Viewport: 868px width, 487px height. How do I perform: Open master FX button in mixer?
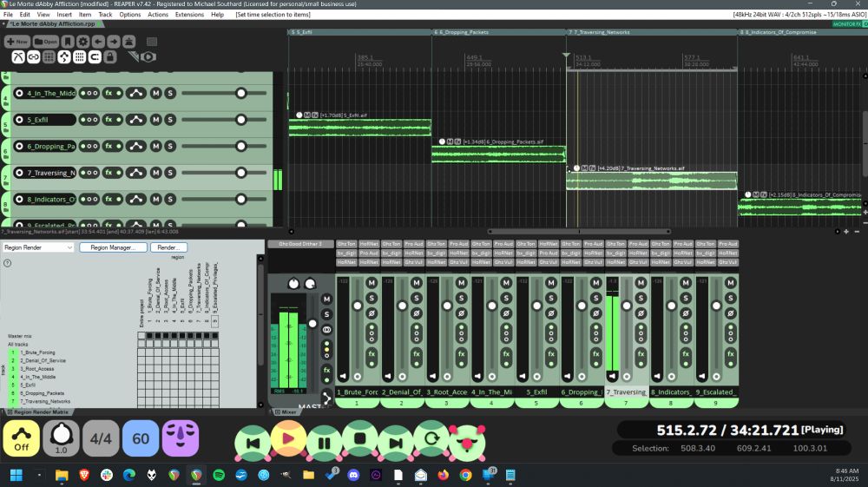pos(326,370)
